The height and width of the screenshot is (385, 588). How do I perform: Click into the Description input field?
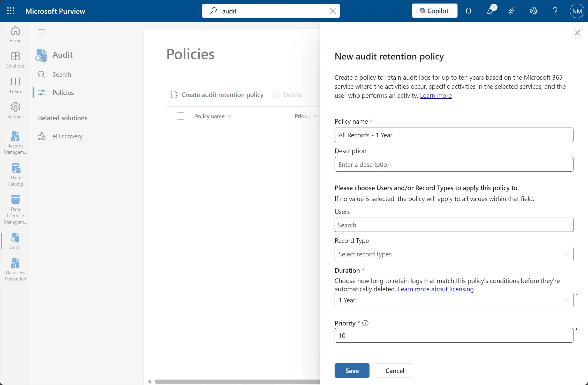pyautogui.click(x=454, y=165)
